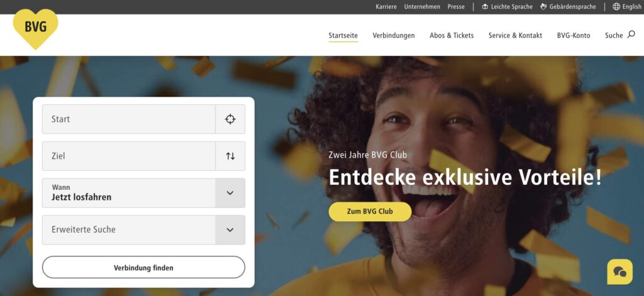Image resolution: width=644 pixels, height=296 pixels.
Task: Open the search magnifier icon
Action: tap(631, 35)
